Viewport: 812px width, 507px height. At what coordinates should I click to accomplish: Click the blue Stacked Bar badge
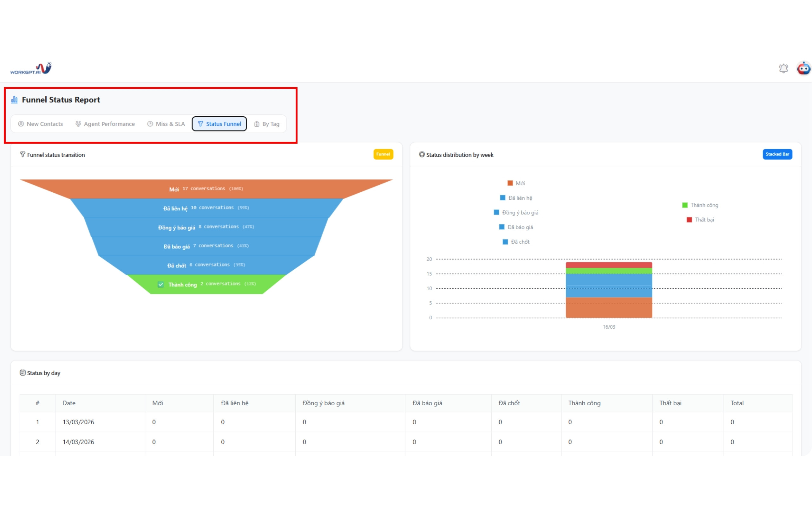[x=777, y=154]
